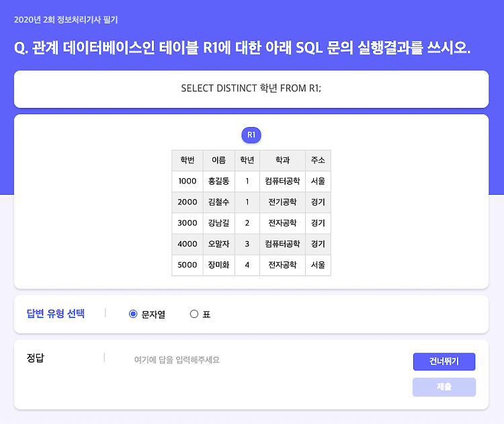Click the R1 table badge
The width and height of the screenshot is (504, 424).
click(x=251, y=135)
